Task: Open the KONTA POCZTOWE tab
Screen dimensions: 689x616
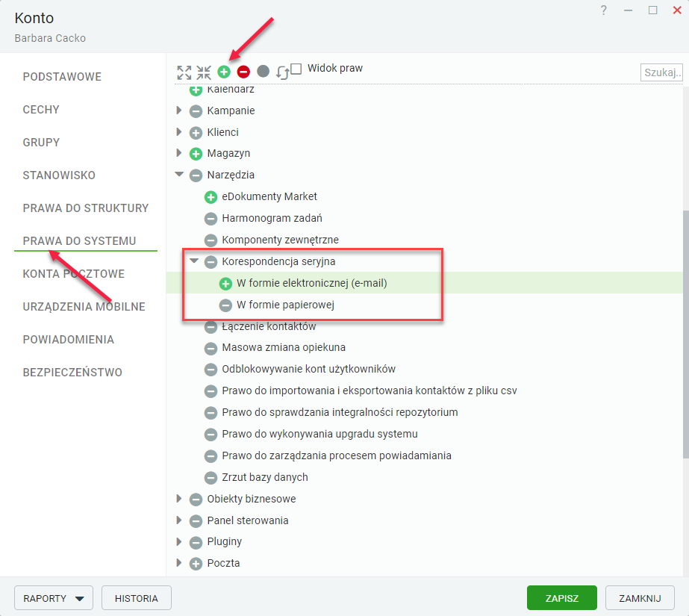Action: [74, 274]
